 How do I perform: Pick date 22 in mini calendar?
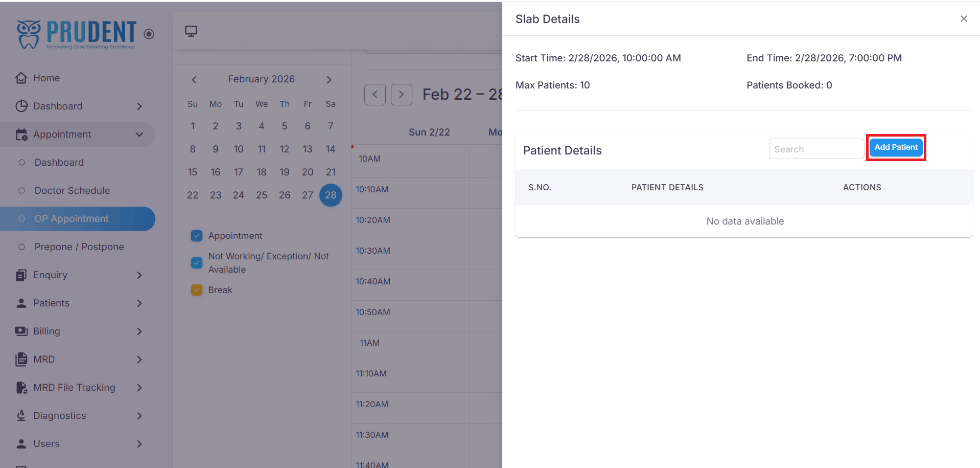point(193,195)
